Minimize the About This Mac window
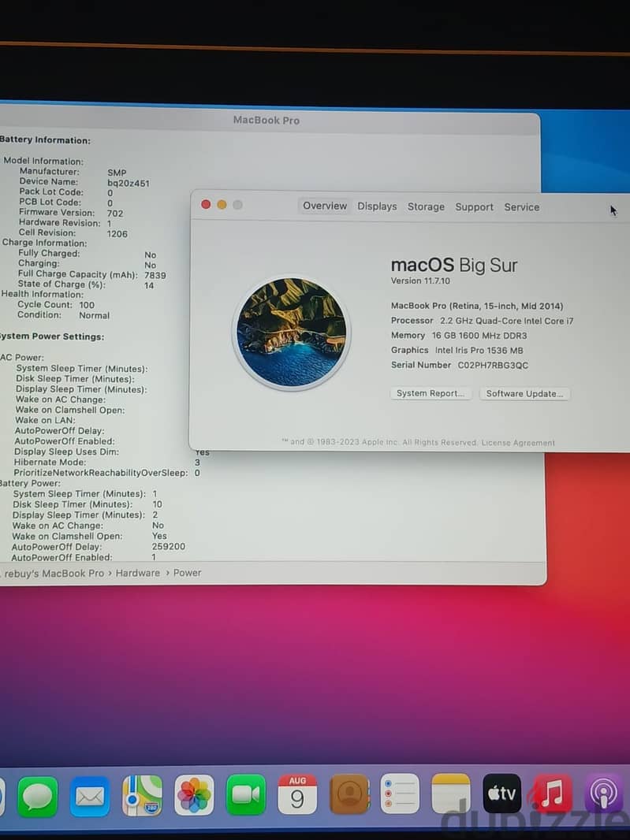This screenshot has width=630, height=840. click(x=222, y=205)
